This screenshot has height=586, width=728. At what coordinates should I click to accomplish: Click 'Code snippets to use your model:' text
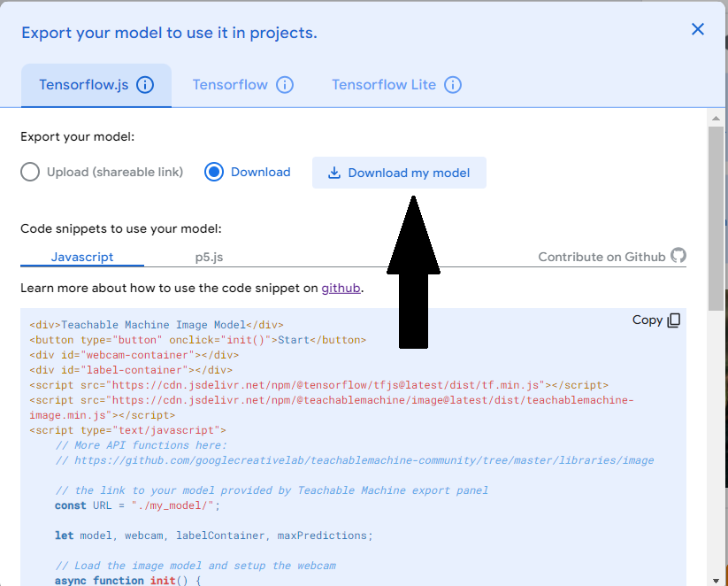[121, 228]
